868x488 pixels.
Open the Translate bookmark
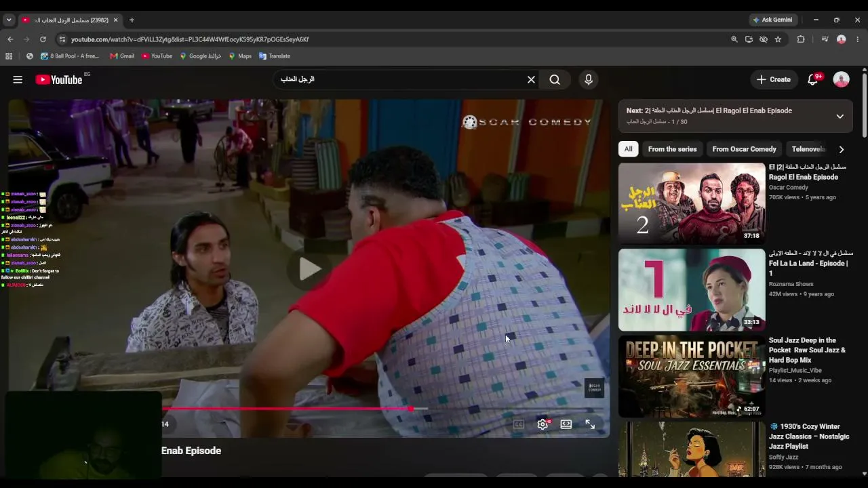pos(275,56)
